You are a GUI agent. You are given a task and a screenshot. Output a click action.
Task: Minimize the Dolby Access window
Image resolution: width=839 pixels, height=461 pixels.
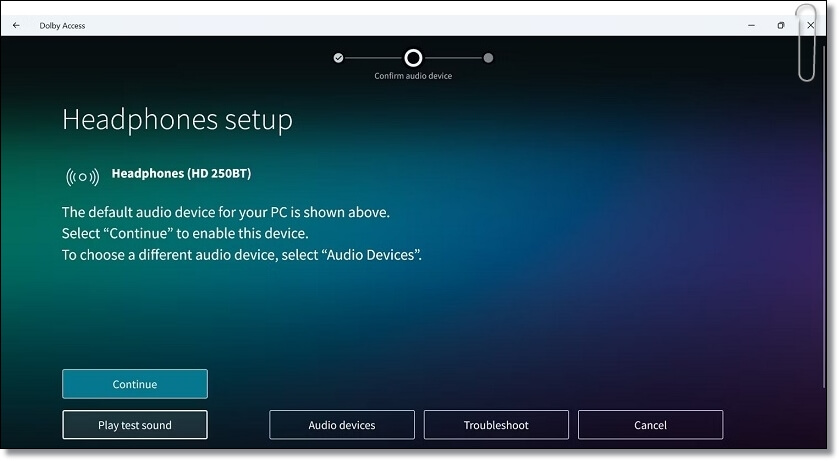[752, 25]
